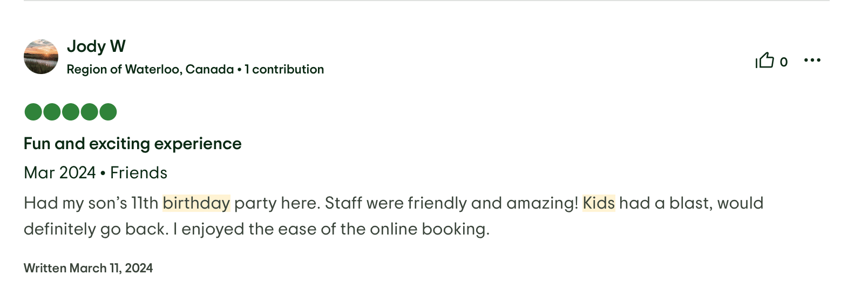Open the Jody W profile name link
This screenshot has width=868, height=281.
coord(96,46)
